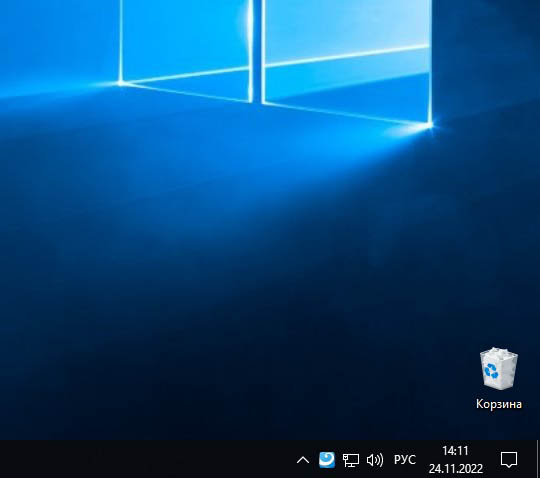This screenshot has width=540, height=478.
Task: Open the volume speaker tray icon
Action: point(375,460)
